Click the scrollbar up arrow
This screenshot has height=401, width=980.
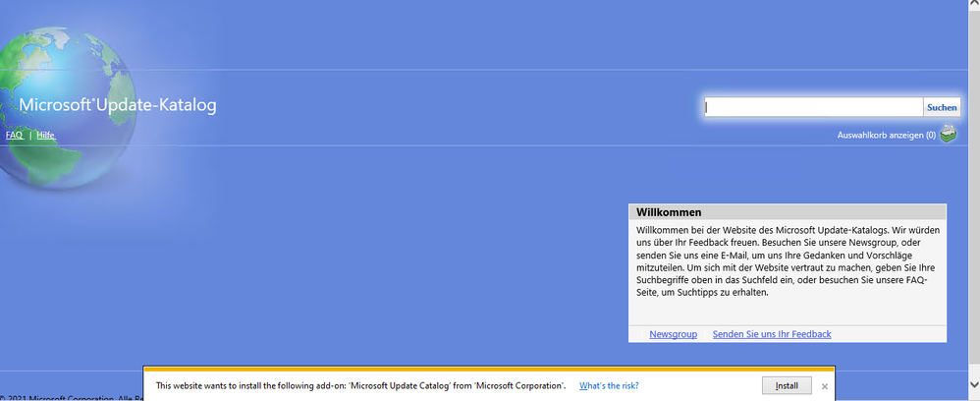click(x=974, y=4)
